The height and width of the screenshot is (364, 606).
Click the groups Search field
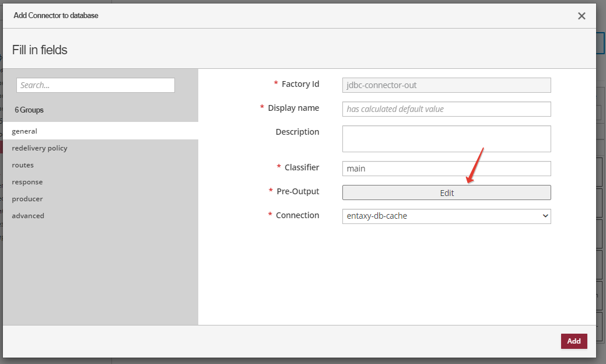96,85
